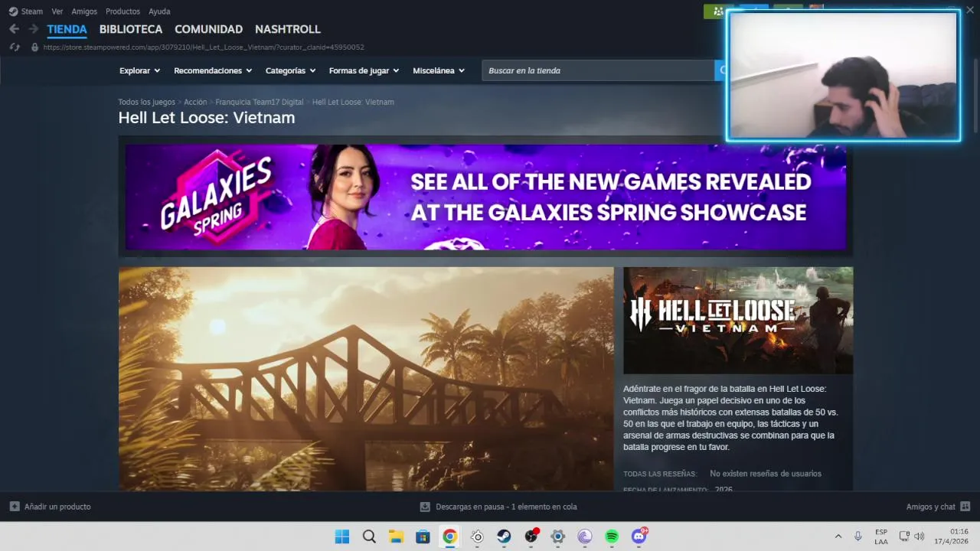The height and width of the screenshot is (551, 980).
Task: Open the Acción breadcrumb link
Action: point(195,102)
